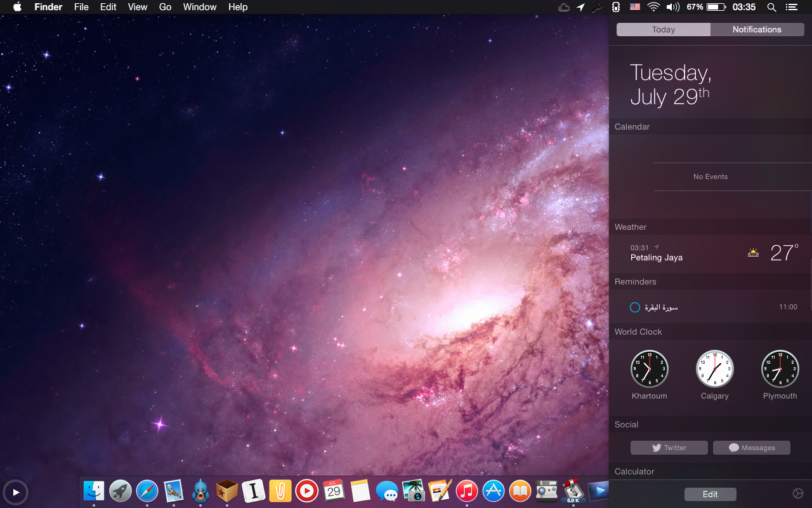Screen dimensions: 812x508
Task: Open the Petaling Jaya weather row
Action: click(710, 253)
